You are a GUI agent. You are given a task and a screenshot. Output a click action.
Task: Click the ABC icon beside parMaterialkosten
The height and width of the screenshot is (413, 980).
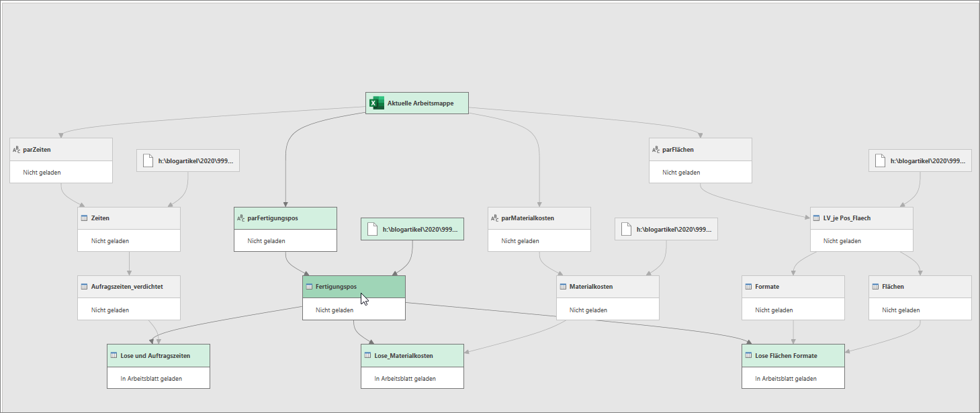click(495, 218)
